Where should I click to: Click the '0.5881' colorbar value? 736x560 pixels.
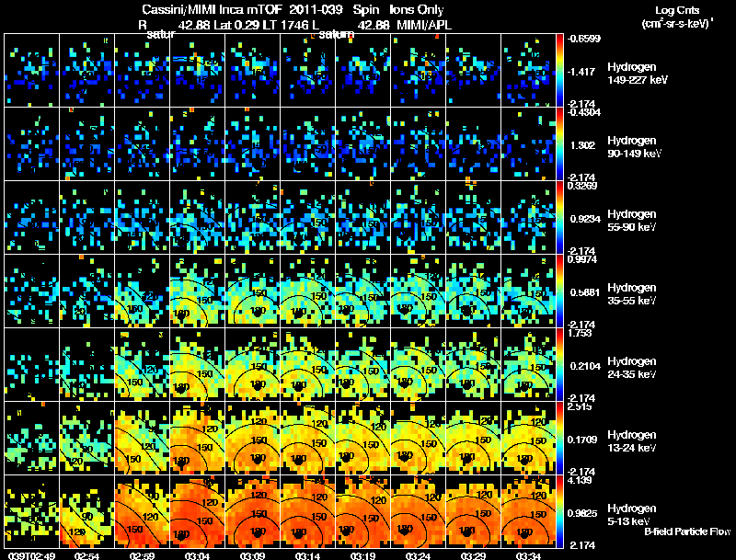pyautogui.click(x=585, y=292)
